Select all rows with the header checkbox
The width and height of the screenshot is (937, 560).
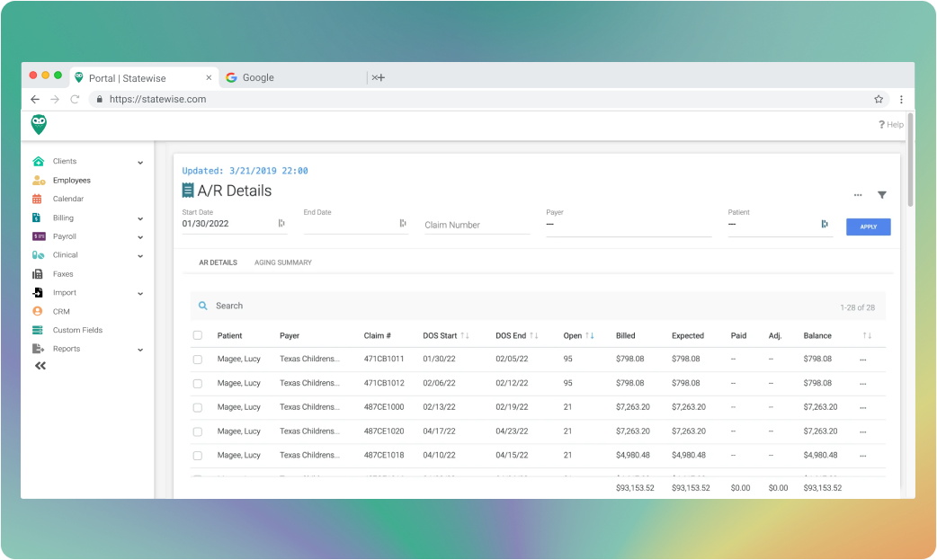[198, 334]
